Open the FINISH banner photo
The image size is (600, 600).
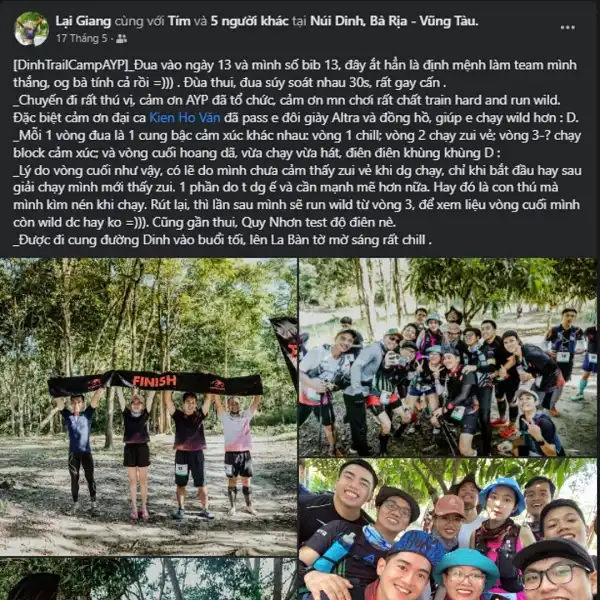tap(148, 407)
